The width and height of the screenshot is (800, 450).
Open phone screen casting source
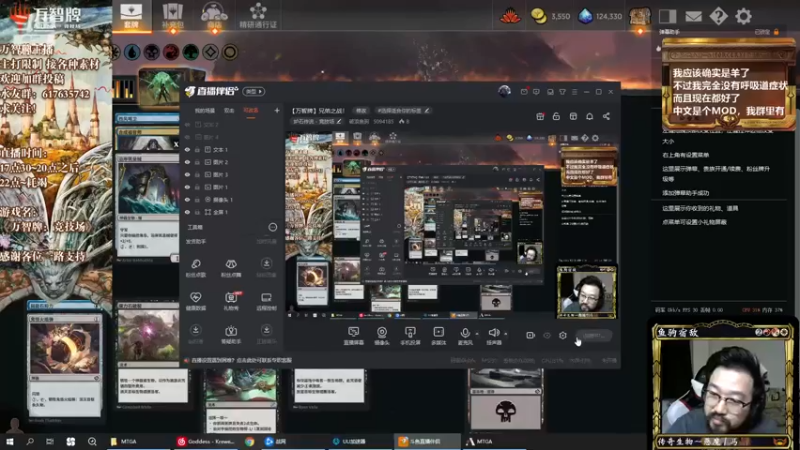pos(410,336)
